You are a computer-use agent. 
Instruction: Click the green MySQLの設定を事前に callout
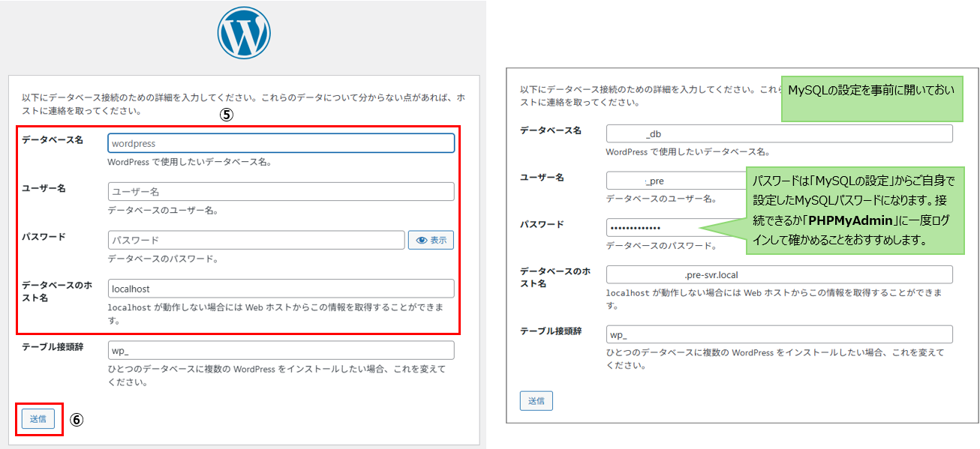[x=872, y=98]
